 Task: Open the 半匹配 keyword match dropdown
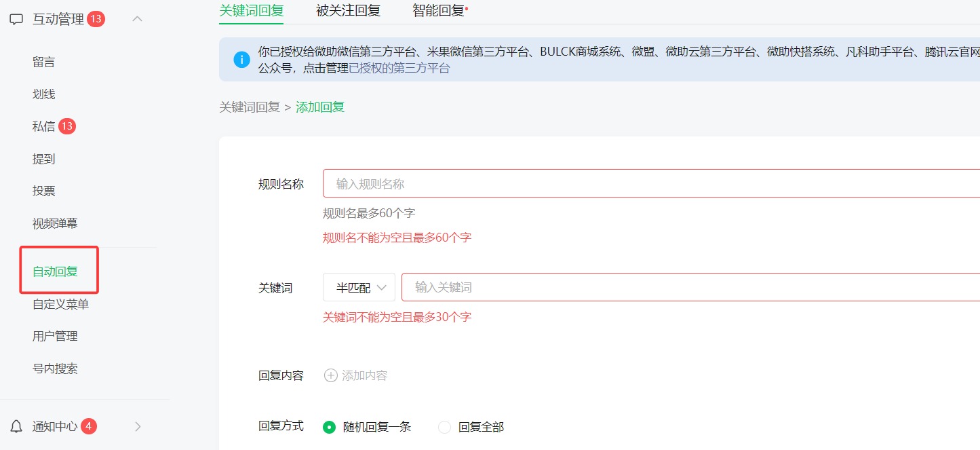(358, 287)
